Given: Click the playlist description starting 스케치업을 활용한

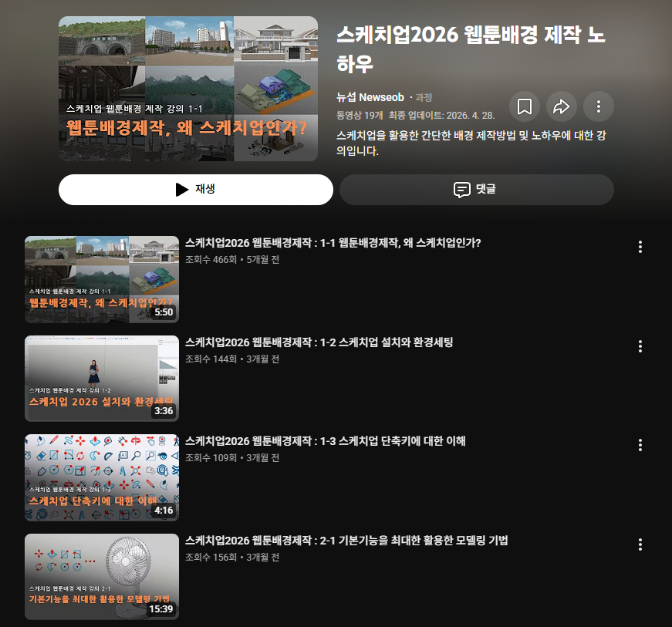Looking at the screenshot, I should [x=471, y=143].
